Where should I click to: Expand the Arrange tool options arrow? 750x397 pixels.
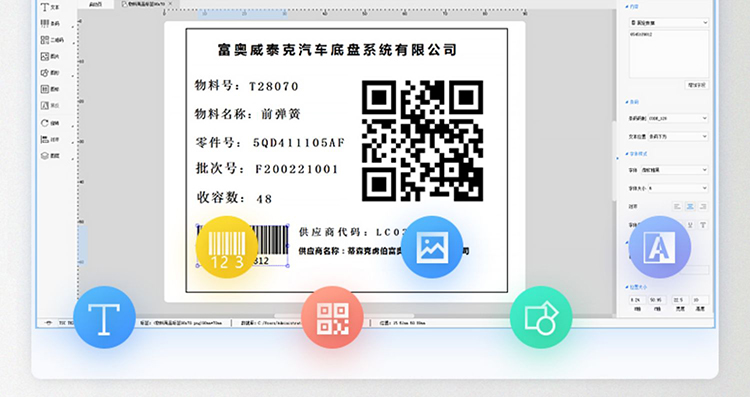(x=73, y=142)
